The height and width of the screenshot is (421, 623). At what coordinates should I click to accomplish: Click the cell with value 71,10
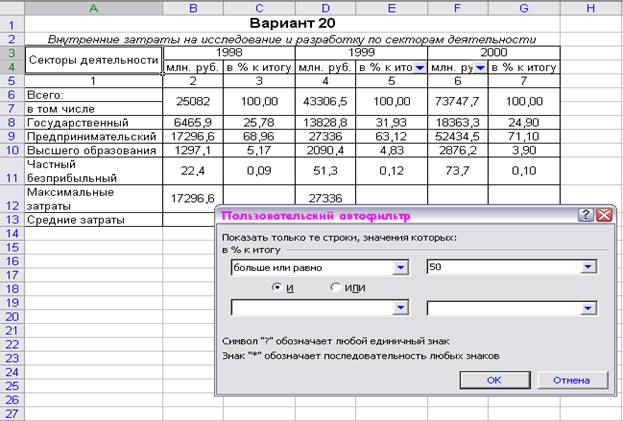(524, 137)
